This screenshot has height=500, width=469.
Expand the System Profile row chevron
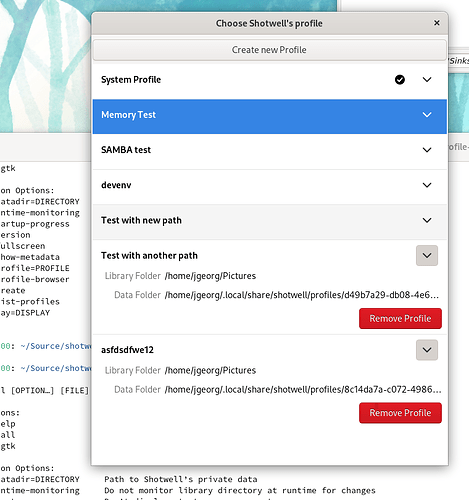pos(427,80)
